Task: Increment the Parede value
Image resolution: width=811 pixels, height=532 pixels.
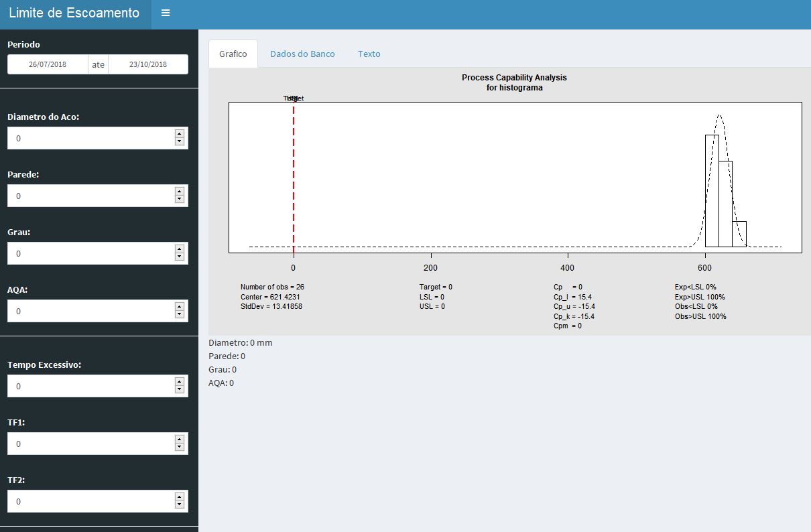Action: click(180, 192)
